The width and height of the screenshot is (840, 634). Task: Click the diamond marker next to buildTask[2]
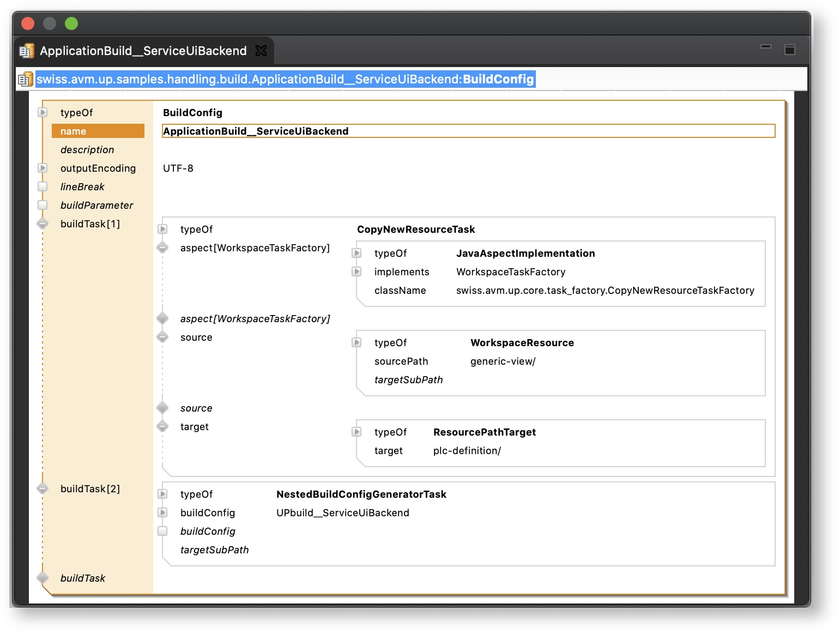pyautogui.click(x=43, y=488)
